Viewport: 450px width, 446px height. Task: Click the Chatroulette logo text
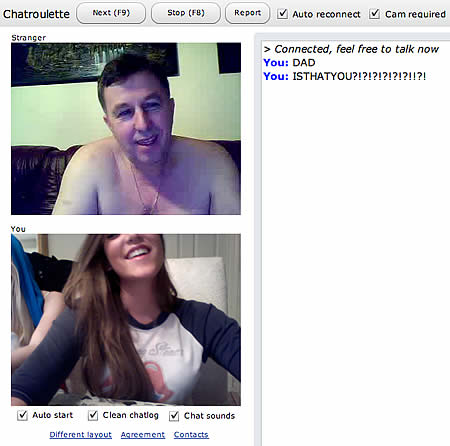point(36,14)
